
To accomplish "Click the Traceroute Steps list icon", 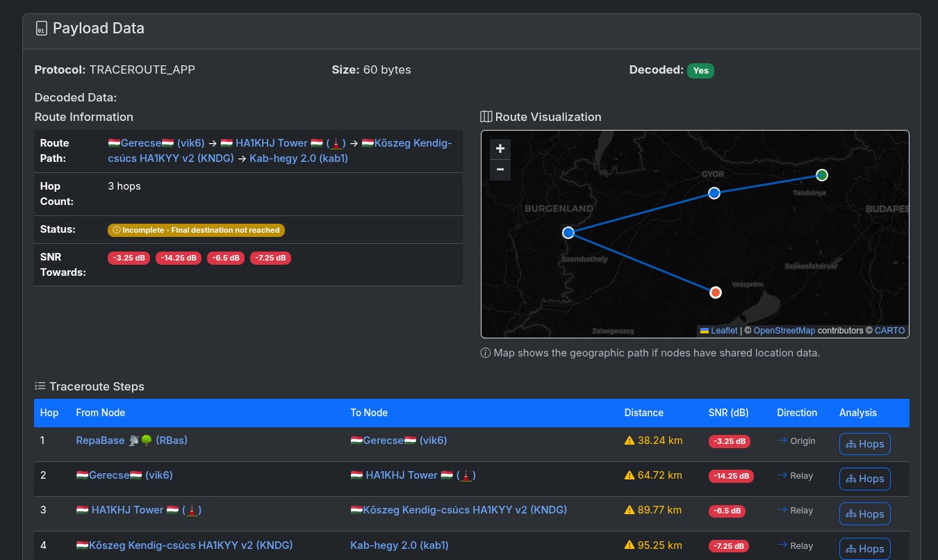I will point(40,386).
